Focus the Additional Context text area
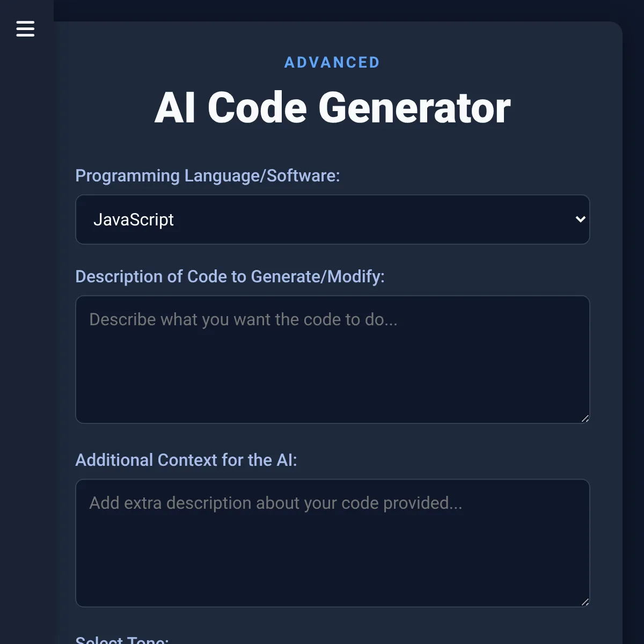The image size is (644, 644). point(332,543)
